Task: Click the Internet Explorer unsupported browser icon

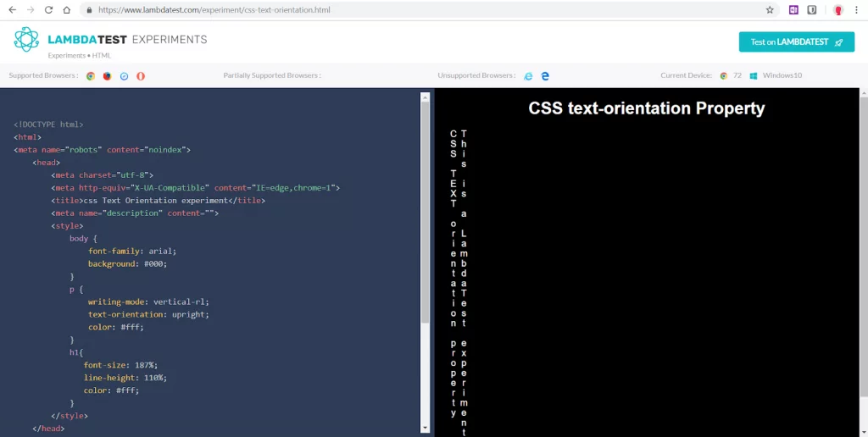Action: [x=528, y=75]
